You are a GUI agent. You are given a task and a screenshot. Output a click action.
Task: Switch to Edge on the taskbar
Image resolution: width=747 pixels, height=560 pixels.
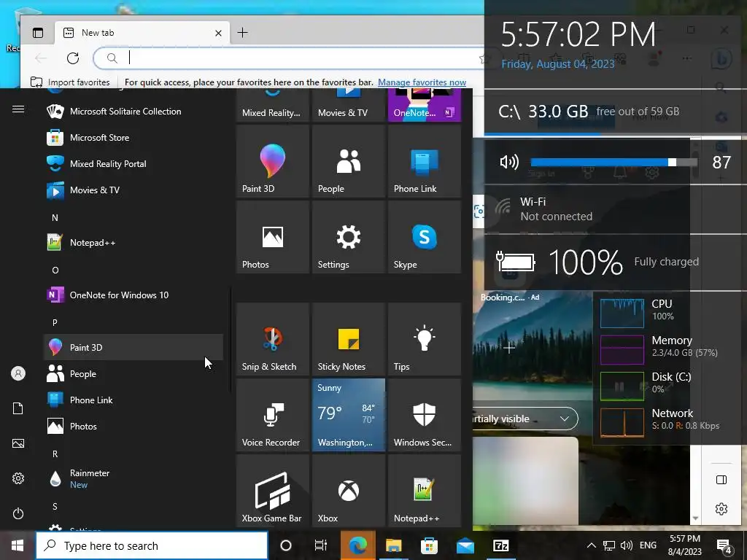tap(357, 545)
